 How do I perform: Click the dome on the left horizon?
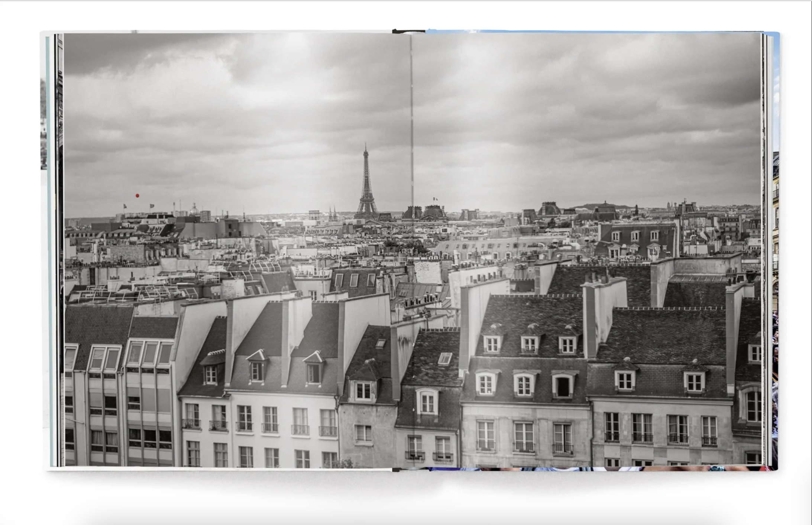pos(194,210)
